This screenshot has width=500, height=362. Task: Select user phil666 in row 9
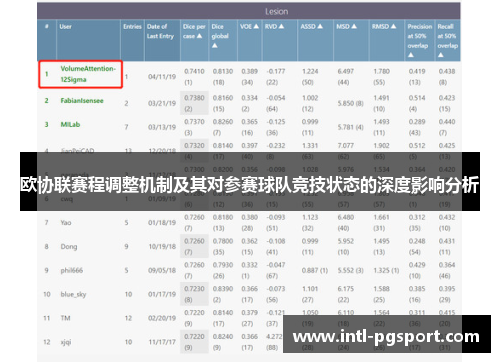tap(72, 270)
